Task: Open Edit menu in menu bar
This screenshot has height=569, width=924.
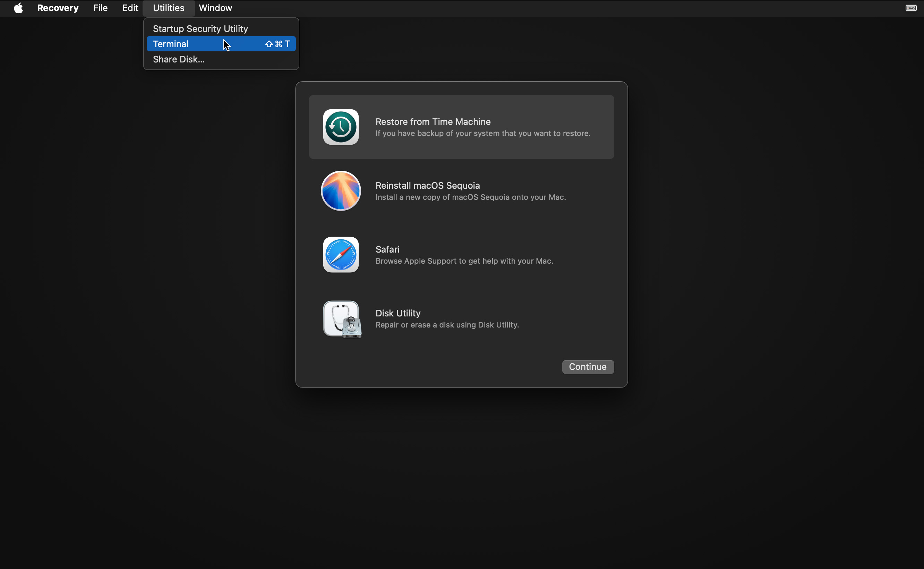Action: tap(129, 7)
